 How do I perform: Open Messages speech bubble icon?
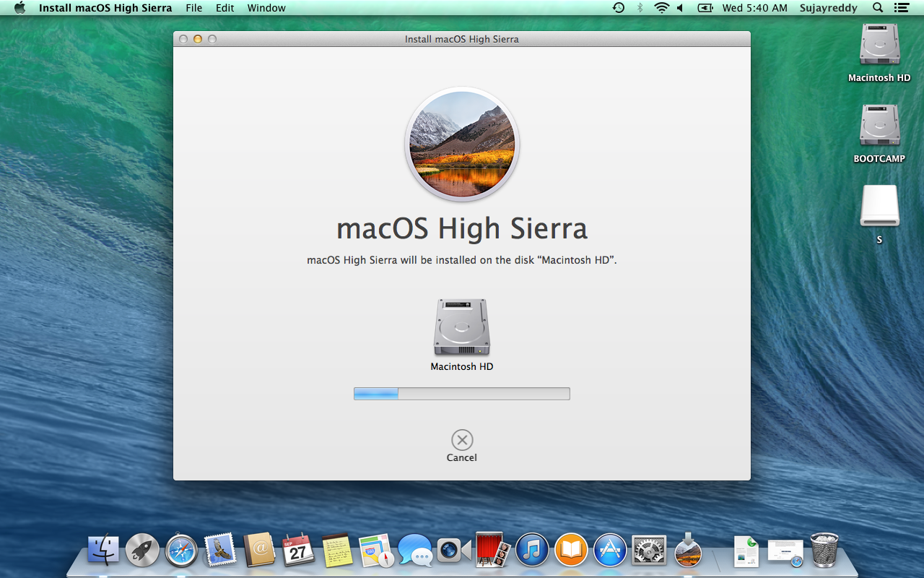click(x=415, y=551)
